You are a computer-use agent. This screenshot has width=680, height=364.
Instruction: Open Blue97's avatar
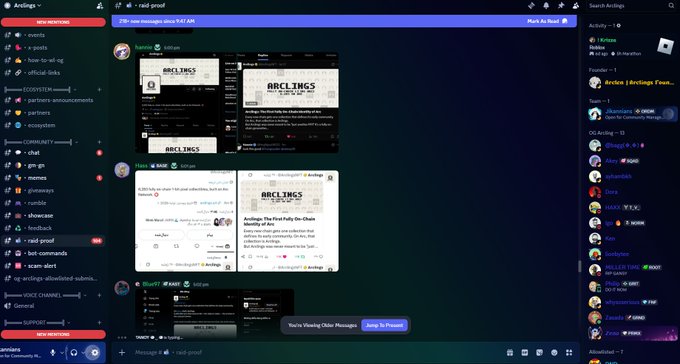pos(122,288)
